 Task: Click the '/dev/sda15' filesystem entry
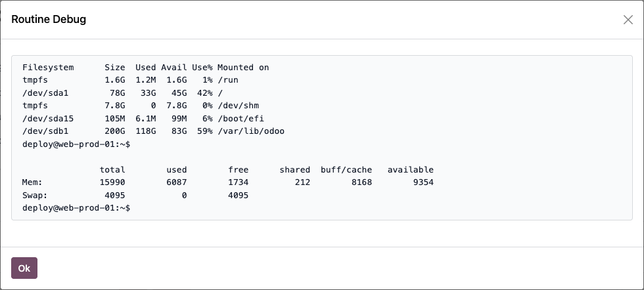point(48,119)
